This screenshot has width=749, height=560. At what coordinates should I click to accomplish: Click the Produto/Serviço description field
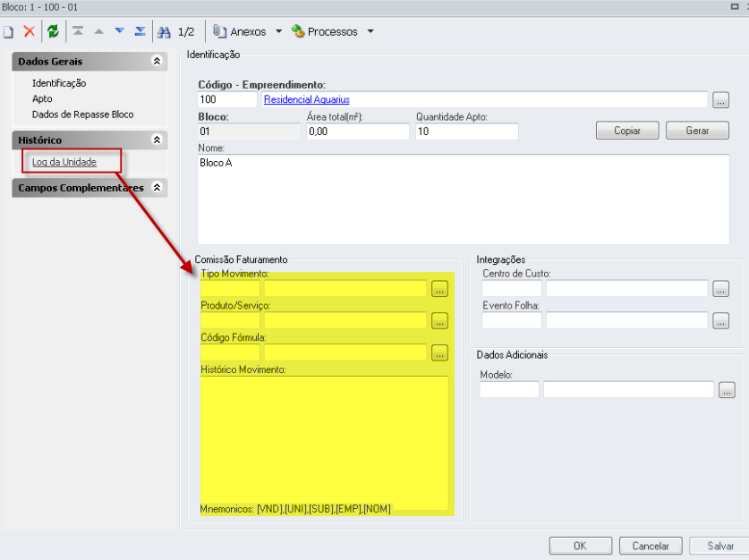345,320
